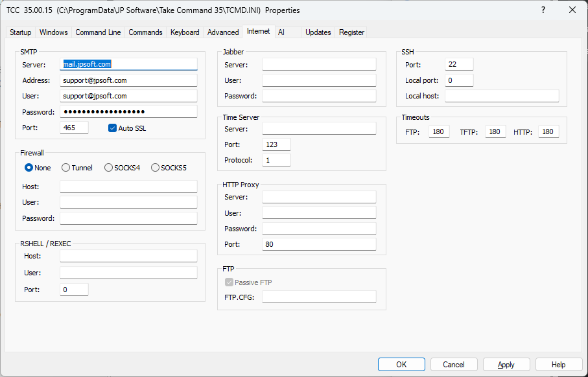Click the RSHELL / REXEC User field
Image resolution: width=588 pixels, height=377 pixels.
(128, 273)
